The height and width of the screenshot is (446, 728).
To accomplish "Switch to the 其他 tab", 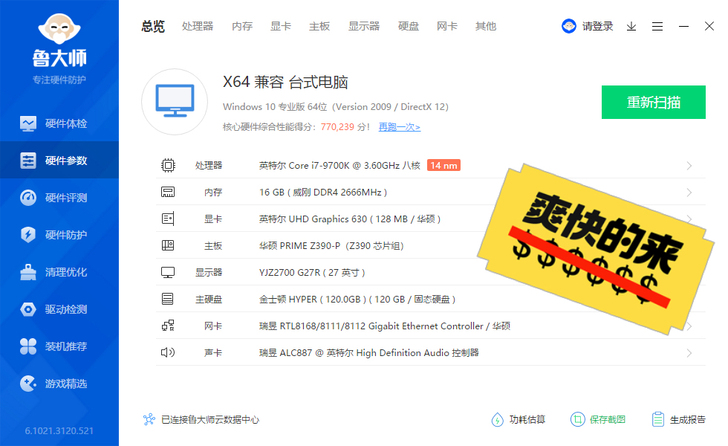I will tap(486, 26).
